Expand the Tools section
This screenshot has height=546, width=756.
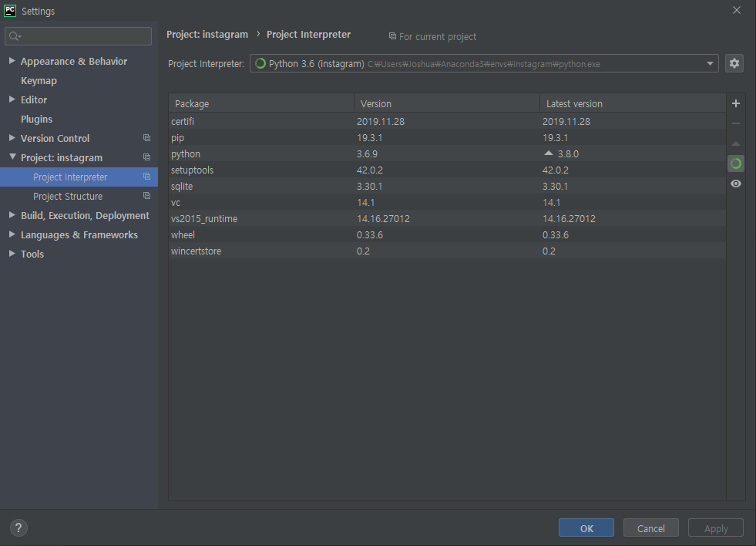pyautogui.click(x=12, y=254)
